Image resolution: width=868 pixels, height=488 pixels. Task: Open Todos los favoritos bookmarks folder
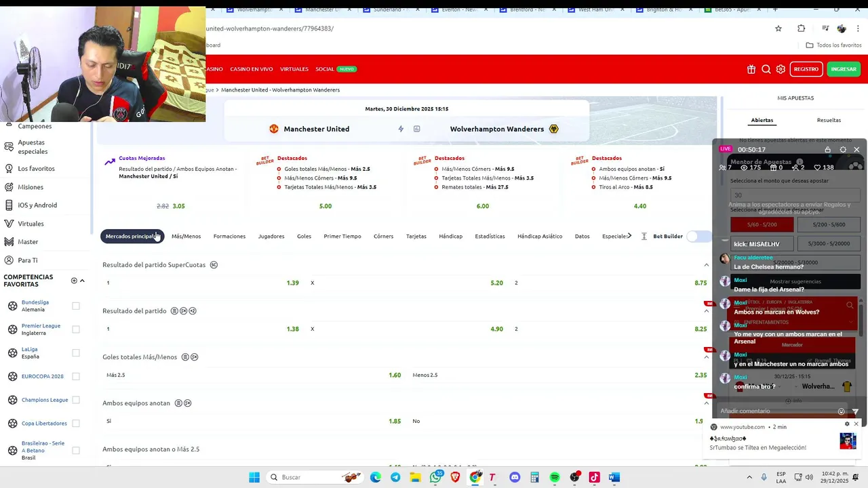click(x=833, y=45)
